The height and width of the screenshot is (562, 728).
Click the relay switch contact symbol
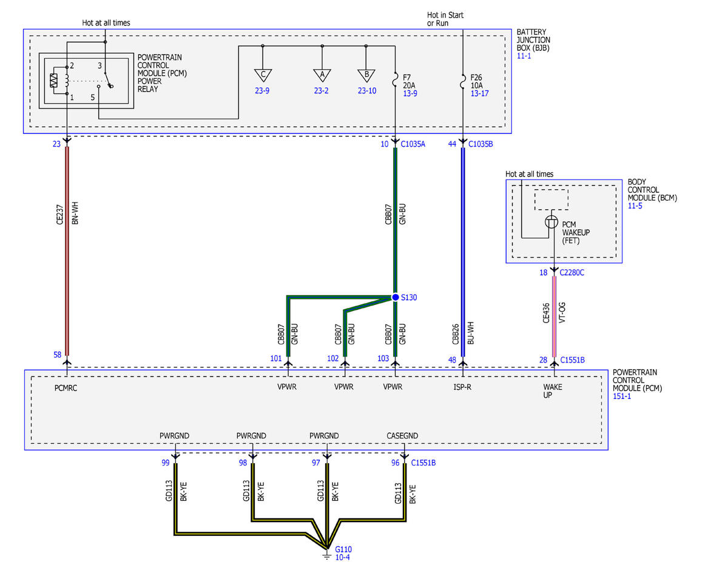tap(107, 80)
